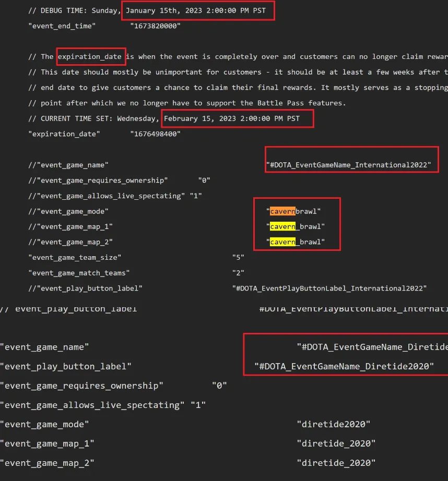The image size is (448, 481).
Task: Click the "1" value of commented-out event_game_allows_live_spectating
Action: (x=196, y=196)
